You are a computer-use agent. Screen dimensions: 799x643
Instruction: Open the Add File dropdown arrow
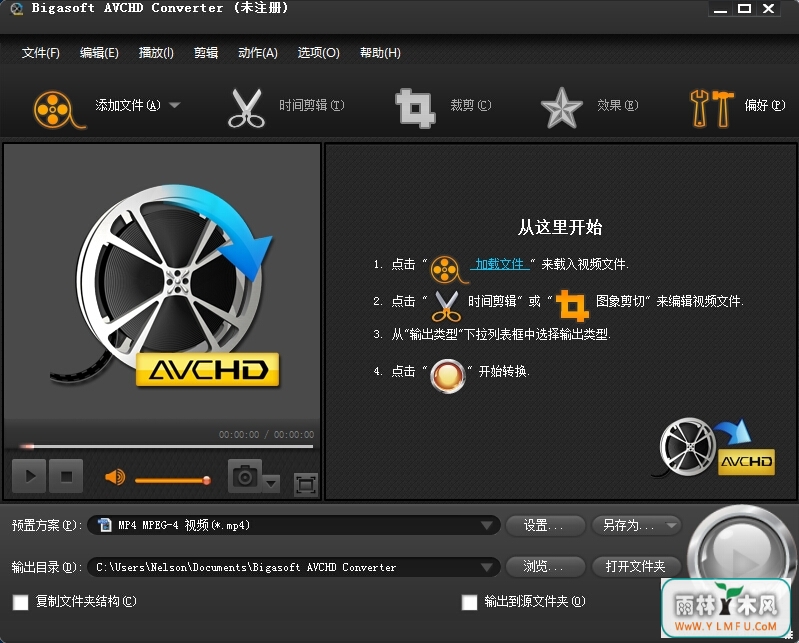(x=175, y=105)
